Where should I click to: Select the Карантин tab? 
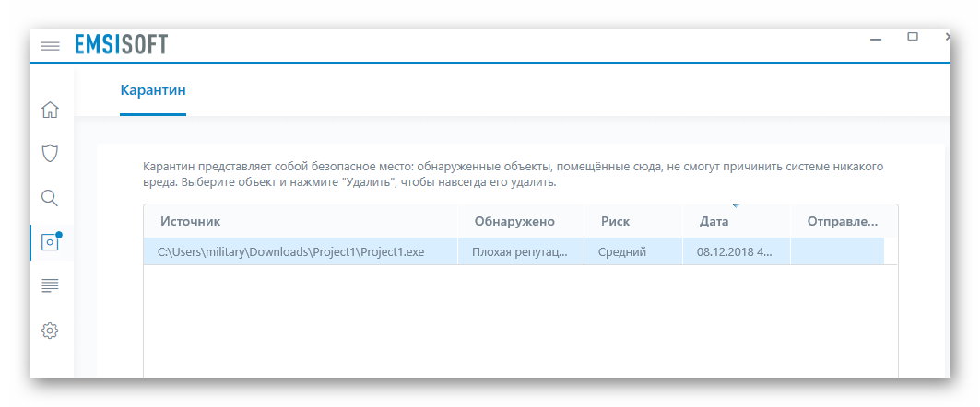coord(153,90)
